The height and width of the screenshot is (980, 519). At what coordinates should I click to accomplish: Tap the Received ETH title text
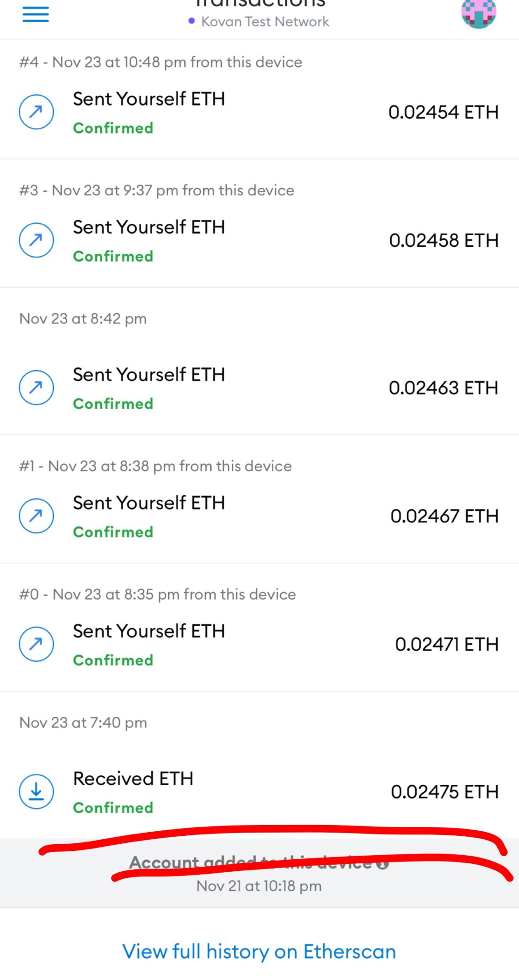coord(133,778)
